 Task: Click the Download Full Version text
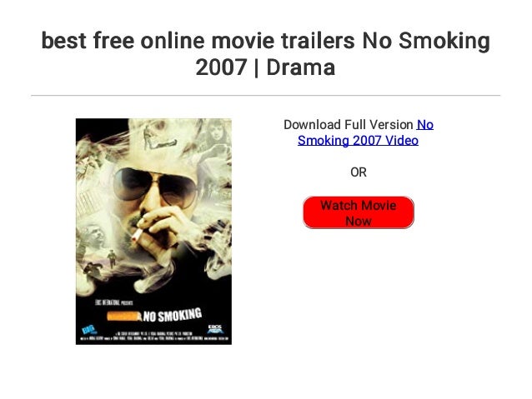click(x=348, y=125)
